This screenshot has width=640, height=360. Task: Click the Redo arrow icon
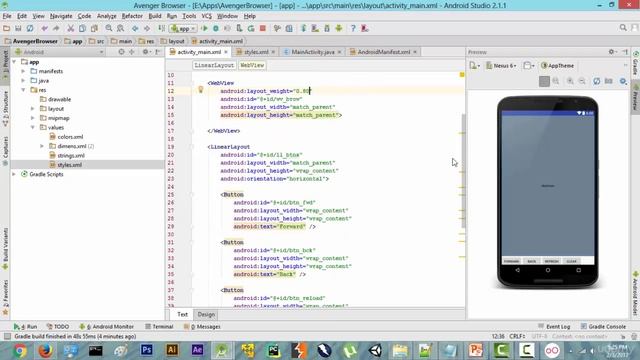tap(56, 28)
